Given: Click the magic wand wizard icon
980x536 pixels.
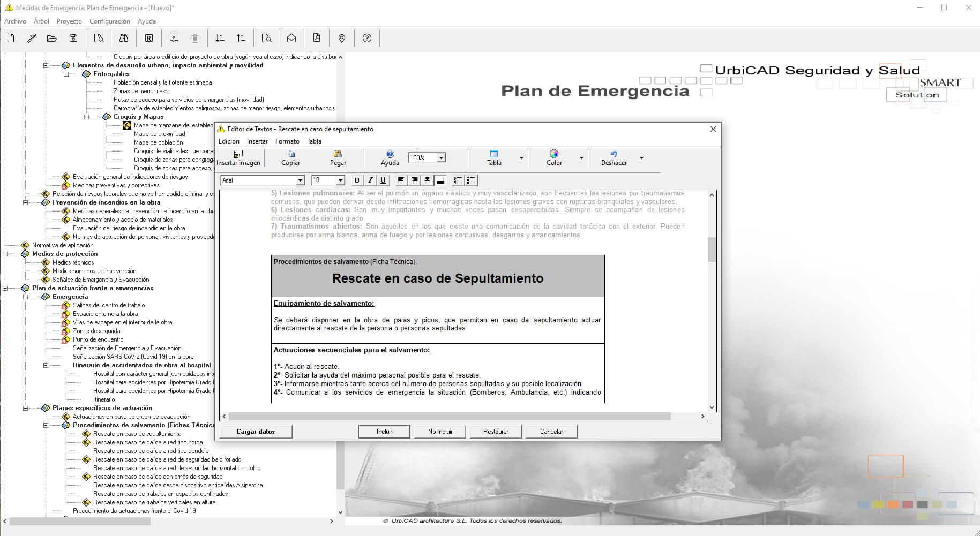Looking at the screenshot, I should click(x=32, y=38).
